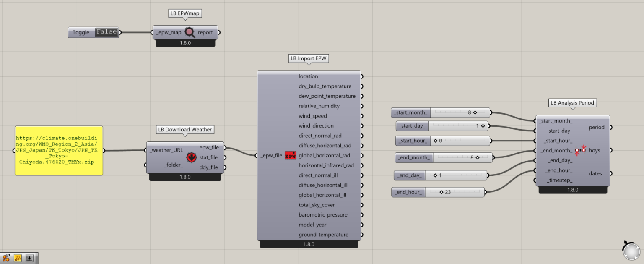This screenshot has width=644, height=264.
Task: Click the round compass widget at bottom right
Action: (631, 251)
